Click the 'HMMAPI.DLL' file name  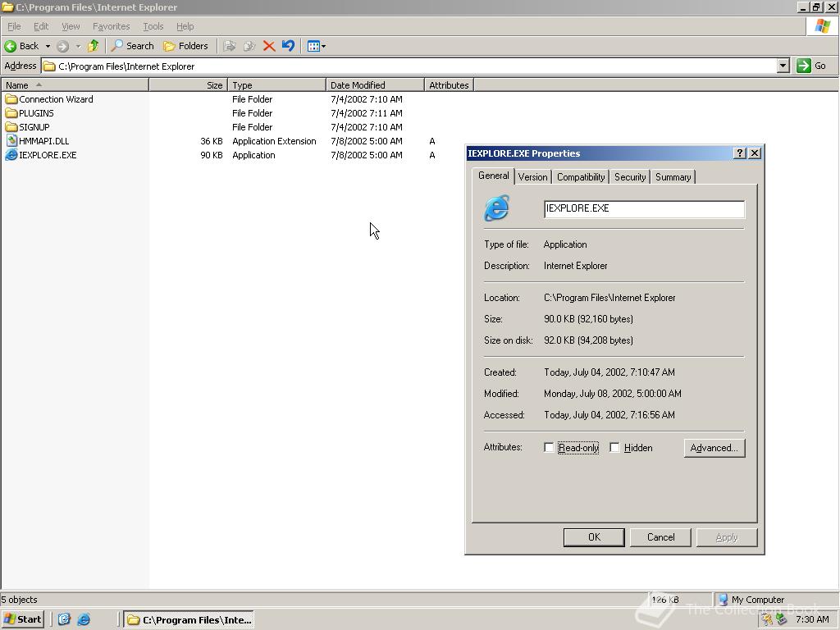44,141
